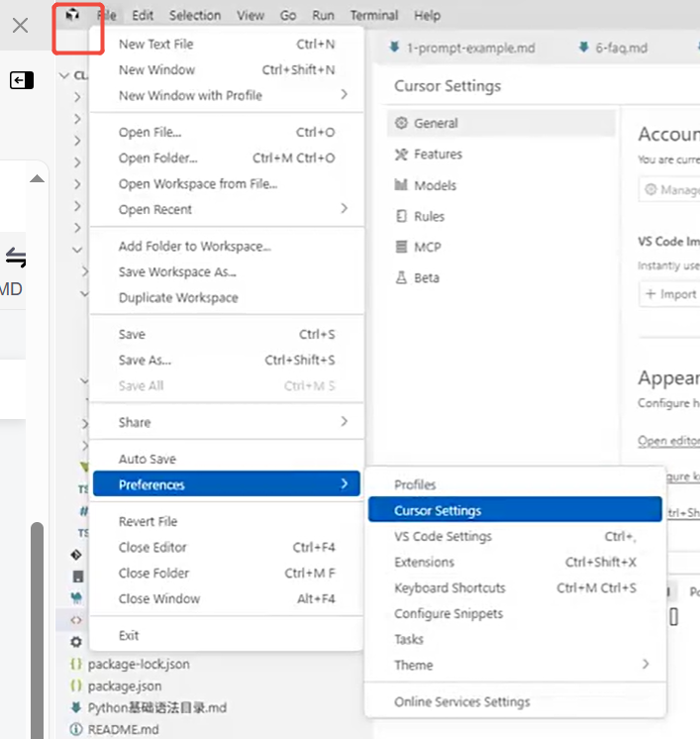Toggle Auto Save in File menu

click(x=227, y=459)
